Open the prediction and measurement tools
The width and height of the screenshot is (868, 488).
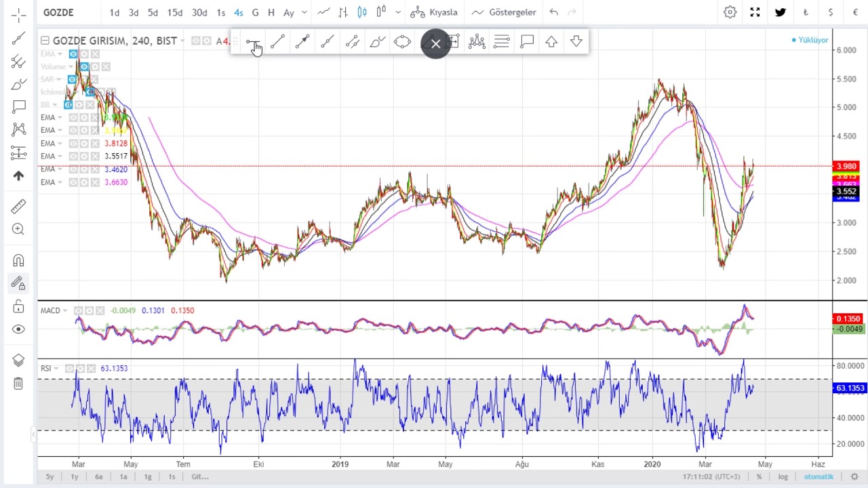(18, 152)
